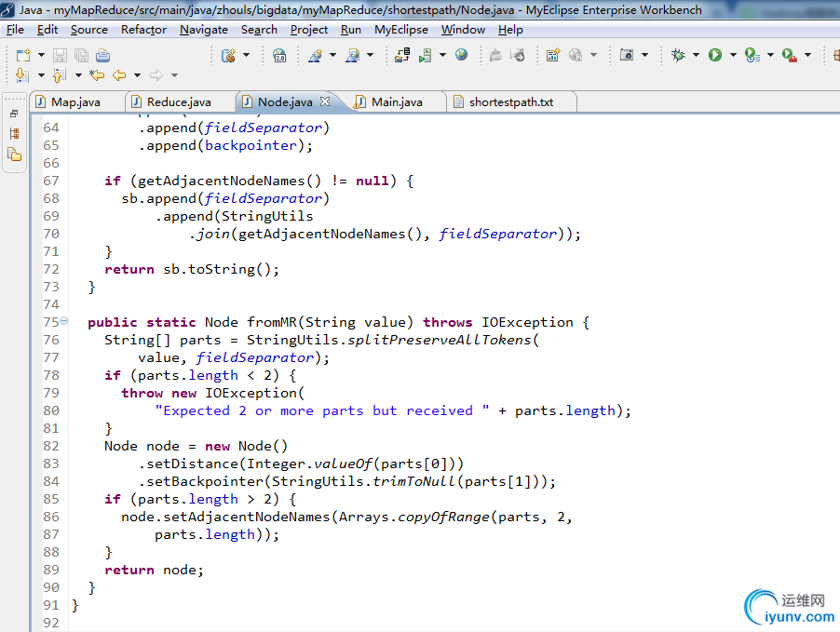This screenshot has width=840, height=632.
Task: Open the Source menu
Action: pos(88,30)
